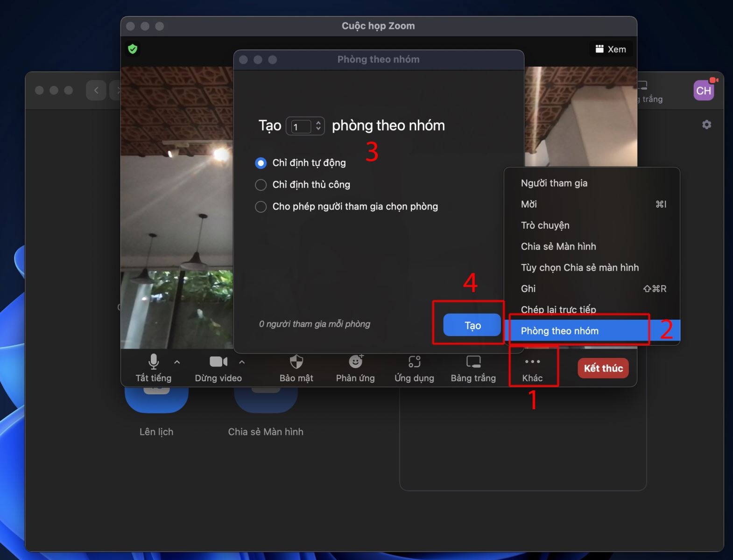Click "0 người tham gia mỗi phòng" text
The image size is (733, 560).
click(x=315, y=324)
